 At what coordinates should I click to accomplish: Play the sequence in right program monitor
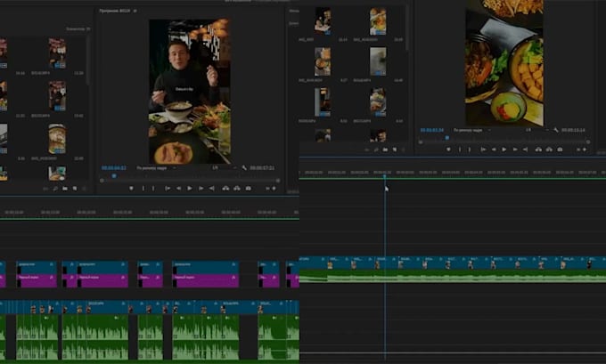(x=504, y=150)
